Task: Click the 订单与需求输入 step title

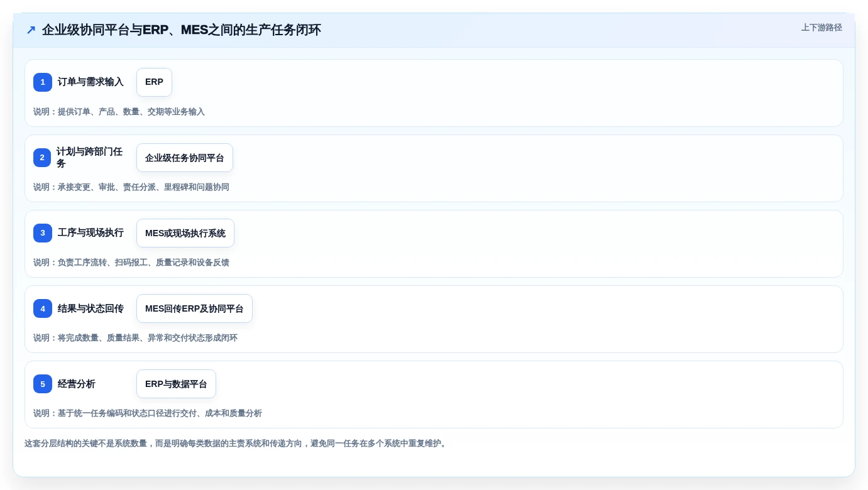Action: (91, 82)
